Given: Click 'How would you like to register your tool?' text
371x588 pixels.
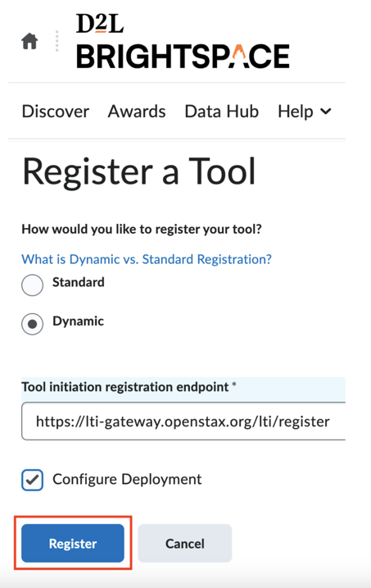Looking at the screenshot, I should click(x=142, y=229).
